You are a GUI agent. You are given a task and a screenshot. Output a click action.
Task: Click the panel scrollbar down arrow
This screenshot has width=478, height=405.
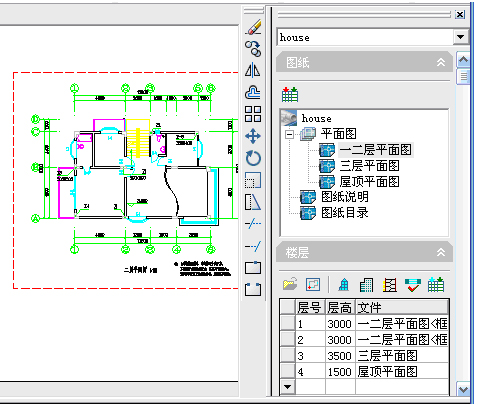pyautogui.click(x=463, y=389)
